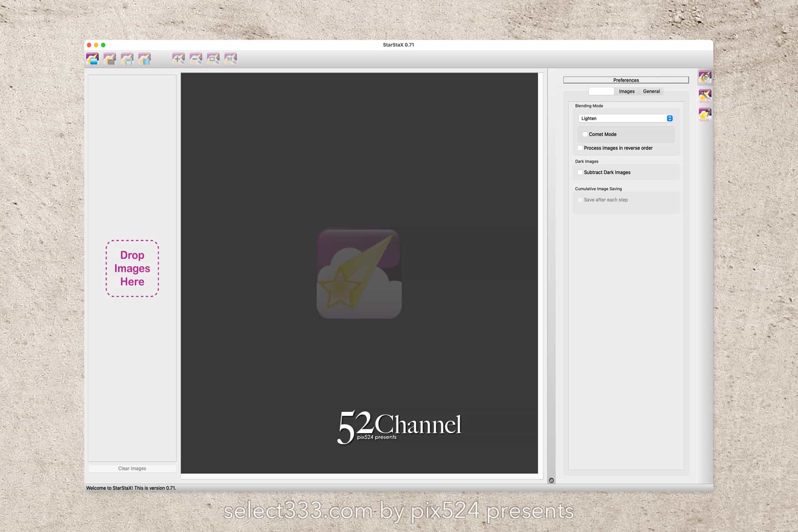Switch to the Images preferences tab

click(626, 91)
